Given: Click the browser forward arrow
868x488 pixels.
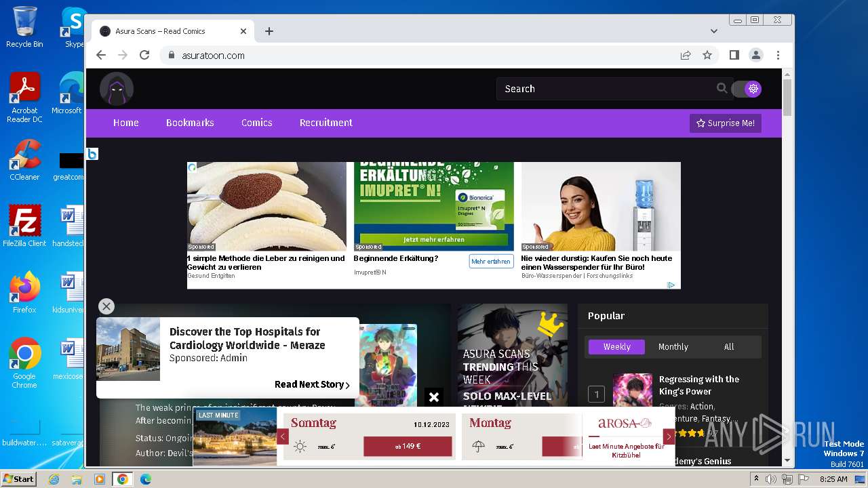Looking at the screenshot, I should coord(123,56).
